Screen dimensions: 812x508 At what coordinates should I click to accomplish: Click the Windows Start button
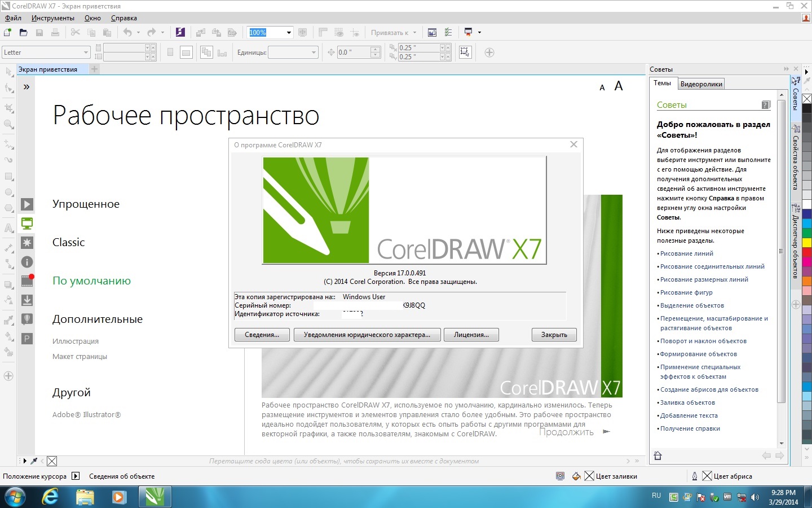pos(15,497)
